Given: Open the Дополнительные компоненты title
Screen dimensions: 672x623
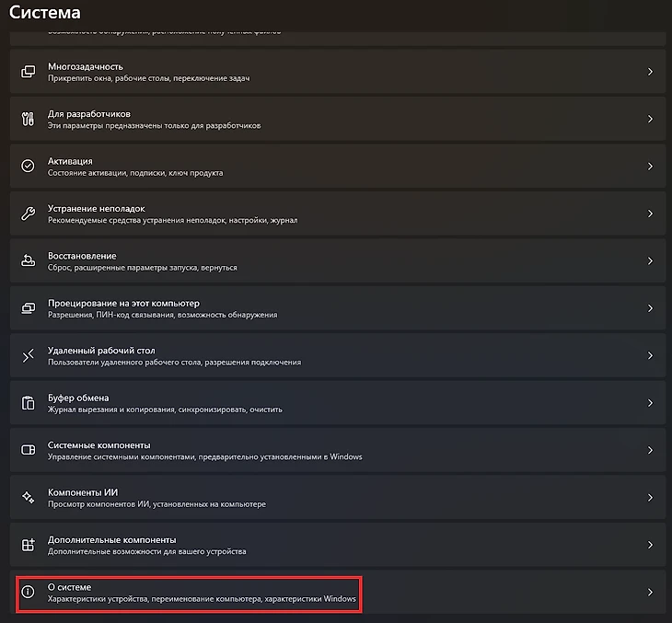Looking at the screenshot, I should [x=112, y=540].
